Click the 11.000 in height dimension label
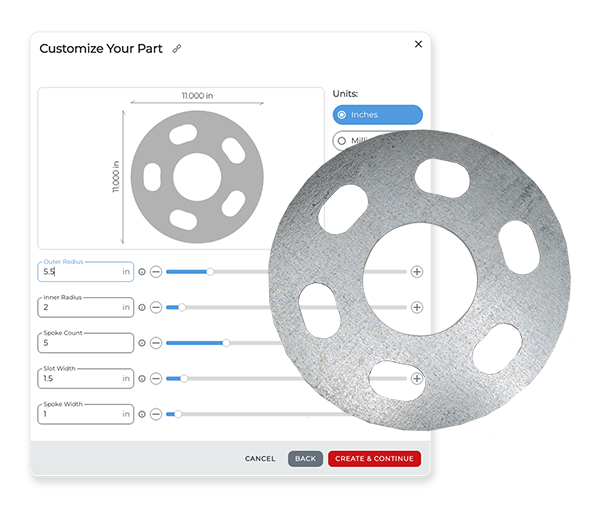 [116, 177]
